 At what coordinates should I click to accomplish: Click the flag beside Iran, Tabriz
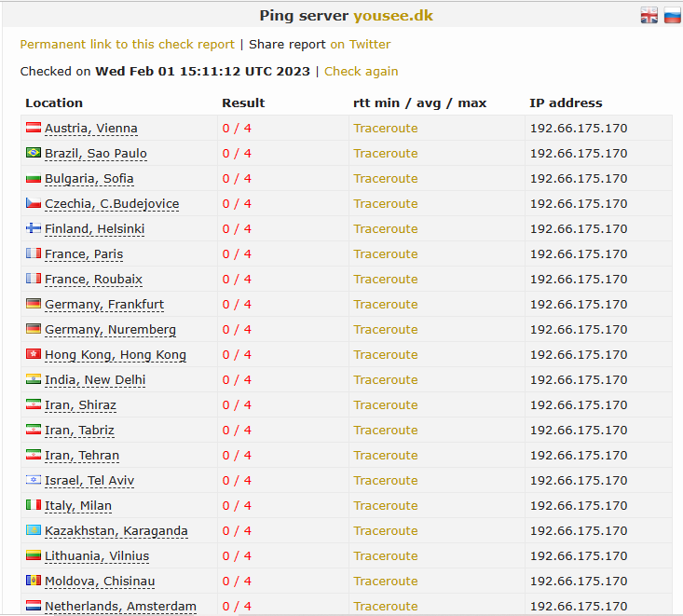[34, 430]
